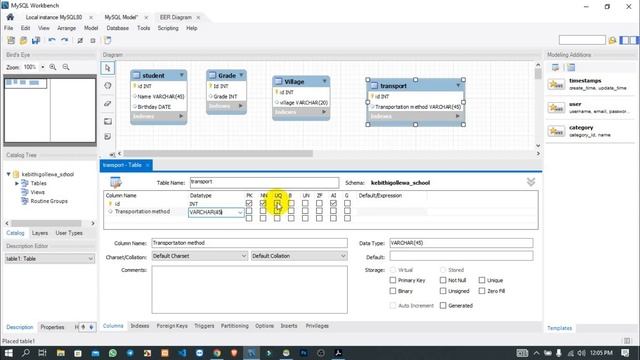Create new model file toolbar icon
640x360 pixels.
pos(11,40)
